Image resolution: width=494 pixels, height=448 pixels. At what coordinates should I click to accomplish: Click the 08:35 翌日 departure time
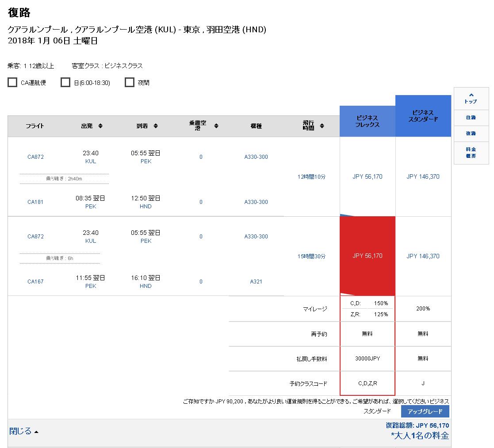pos(90,198)
